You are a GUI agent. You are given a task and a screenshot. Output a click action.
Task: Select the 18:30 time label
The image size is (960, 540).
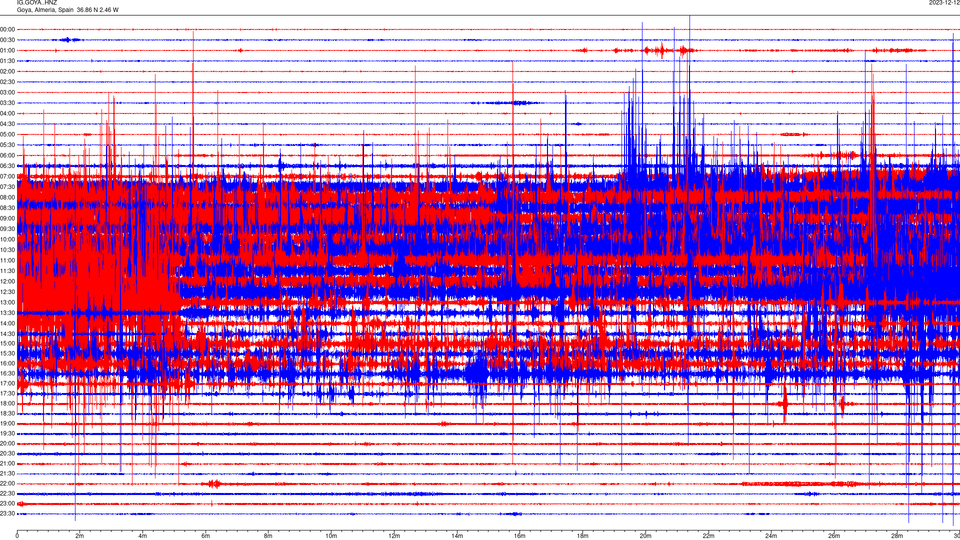click(x=7, y=414)
